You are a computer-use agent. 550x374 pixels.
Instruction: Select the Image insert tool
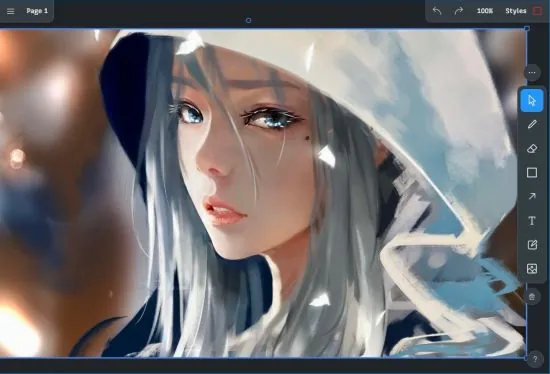tap(532, 269)
